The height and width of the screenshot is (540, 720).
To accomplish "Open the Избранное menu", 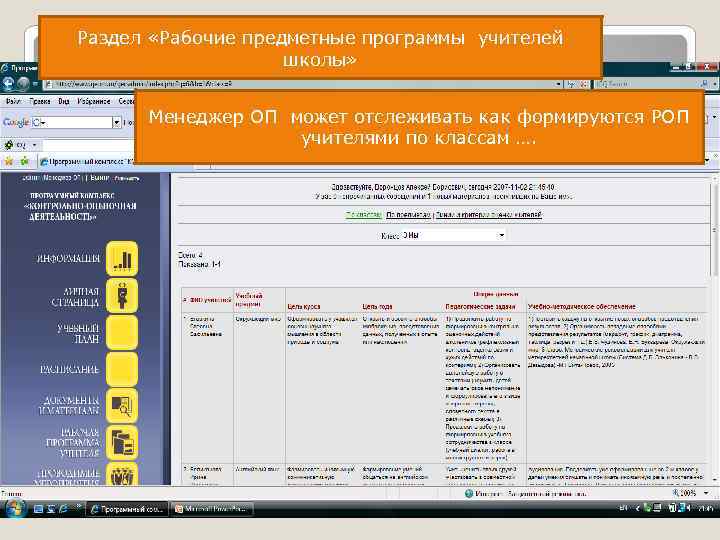I will point(94,101).
